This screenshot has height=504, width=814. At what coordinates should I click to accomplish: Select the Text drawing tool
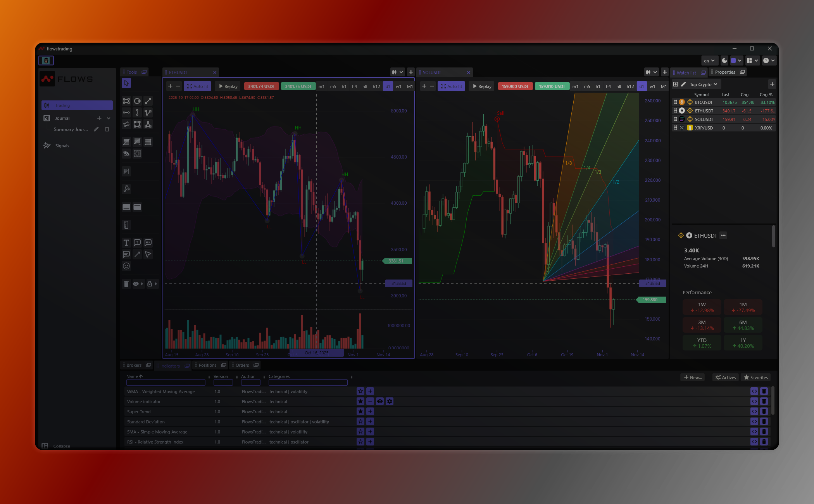coord(126,243)
